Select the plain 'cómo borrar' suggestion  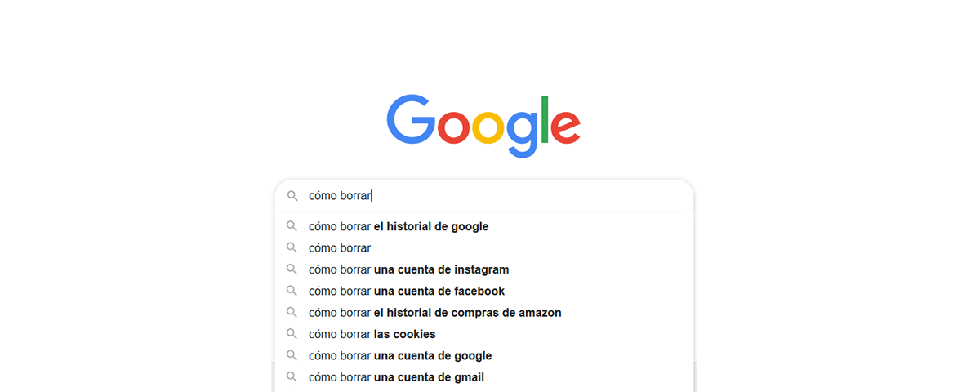click(x=484, y=247)
